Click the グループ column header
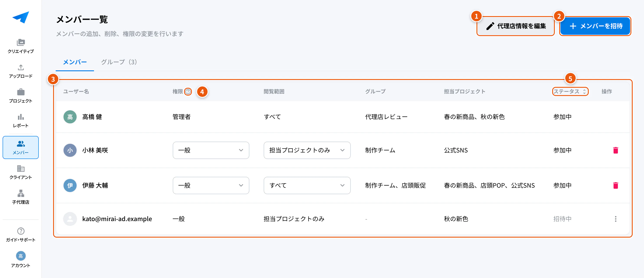Viewport: 644px width, 278px height. pyautogui.click(x=375, y=92)
